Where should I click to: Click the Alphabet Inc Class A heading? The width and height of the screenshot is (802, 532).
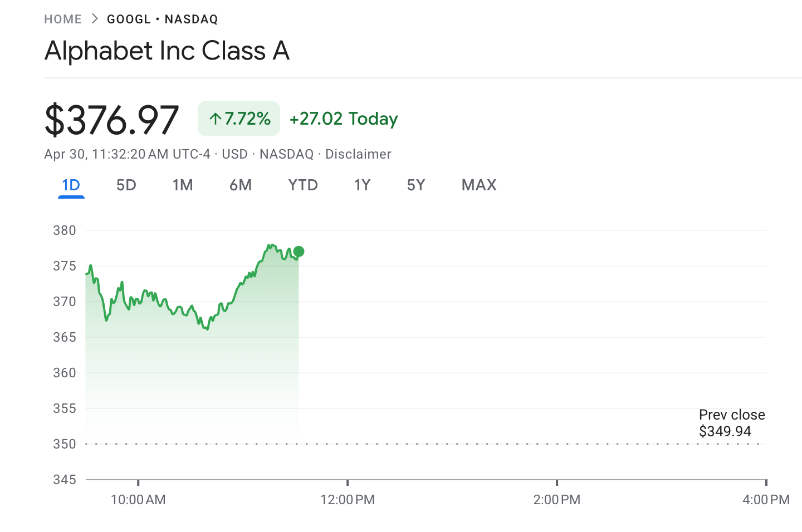coord(167,51)
